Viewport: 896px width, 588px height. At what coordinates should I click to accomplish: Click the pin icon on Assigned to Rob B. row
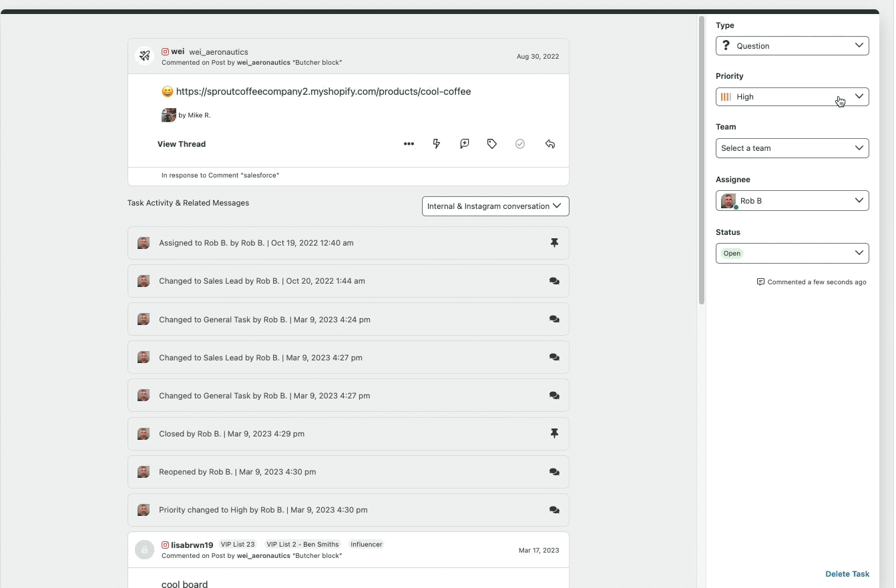(x=554, y=243)
